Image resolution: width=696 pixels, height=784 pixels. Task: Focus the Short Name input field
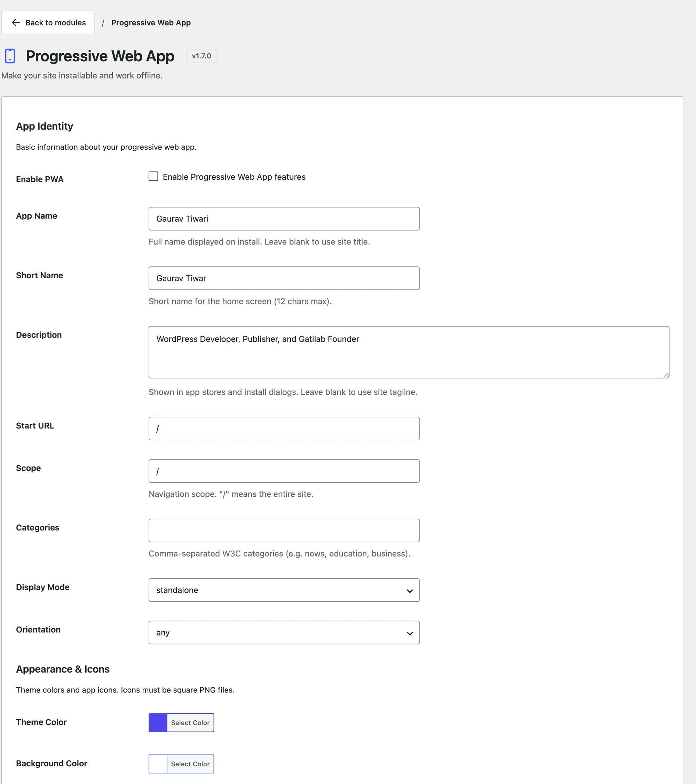pos(284,278)
